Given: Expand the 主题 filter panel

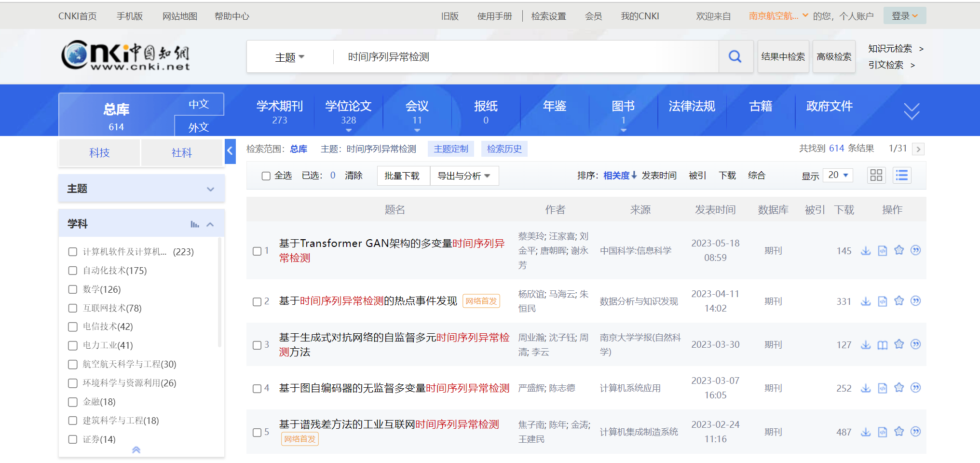Looking at the screenshot, I should [210, 189].
